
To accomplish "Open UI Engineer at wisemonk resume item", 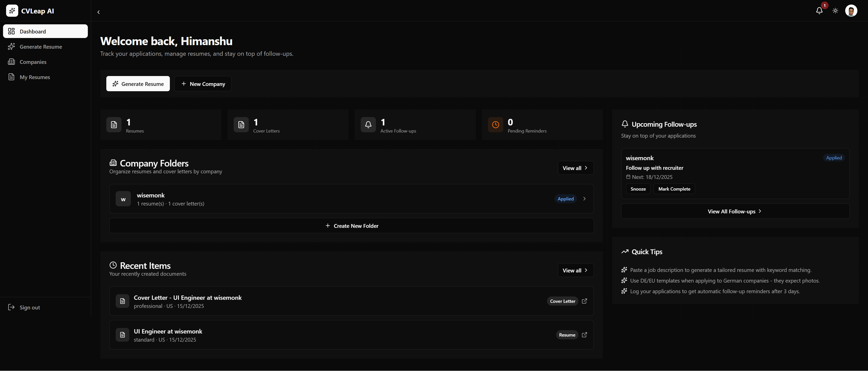I will click(x=351, y=335).
